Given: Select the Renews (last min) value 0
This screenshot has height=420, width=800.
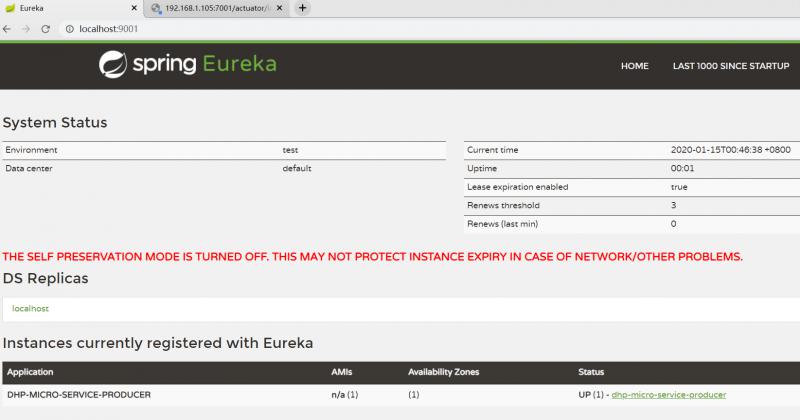Looking at the screenshot, I should point(673,224).
